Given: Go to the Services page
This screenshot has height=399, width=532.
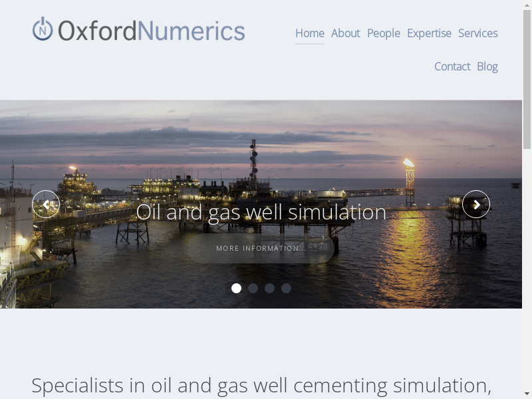Looking at the screenshot, I should click(477, 33).
